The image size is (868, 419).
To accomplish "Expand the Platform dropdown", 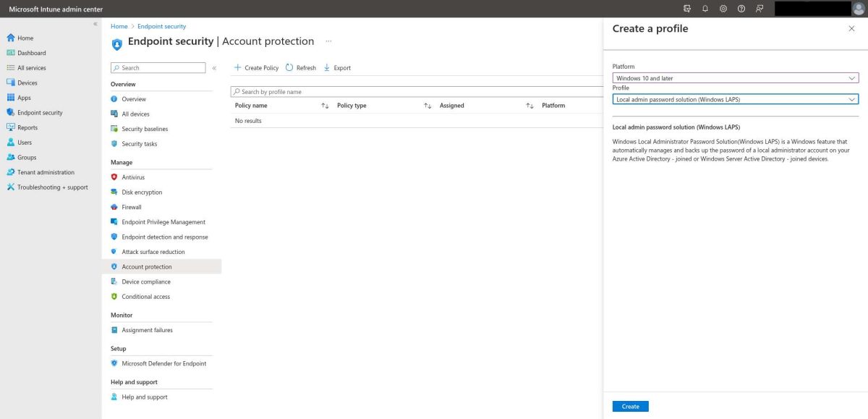I will coord(735,78).
